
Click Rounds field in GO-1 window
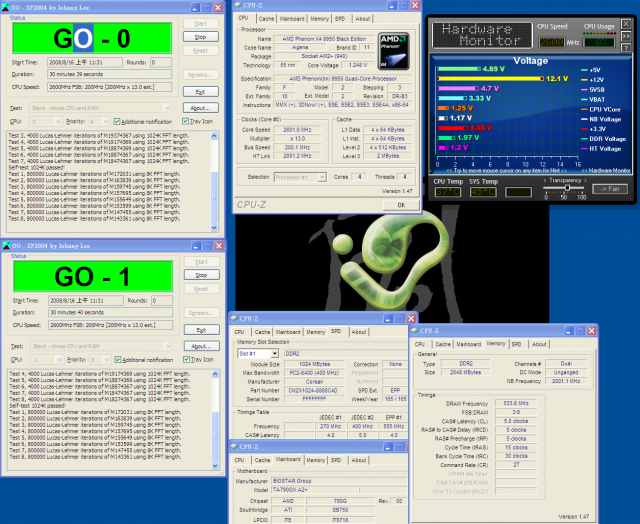tap(162, 301)
